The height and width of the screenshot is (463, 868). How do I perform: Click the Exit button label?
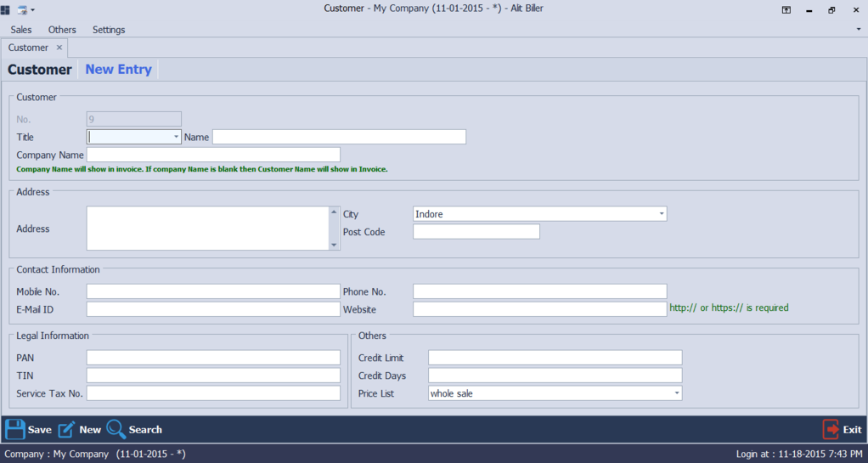[x=852, y=430]
